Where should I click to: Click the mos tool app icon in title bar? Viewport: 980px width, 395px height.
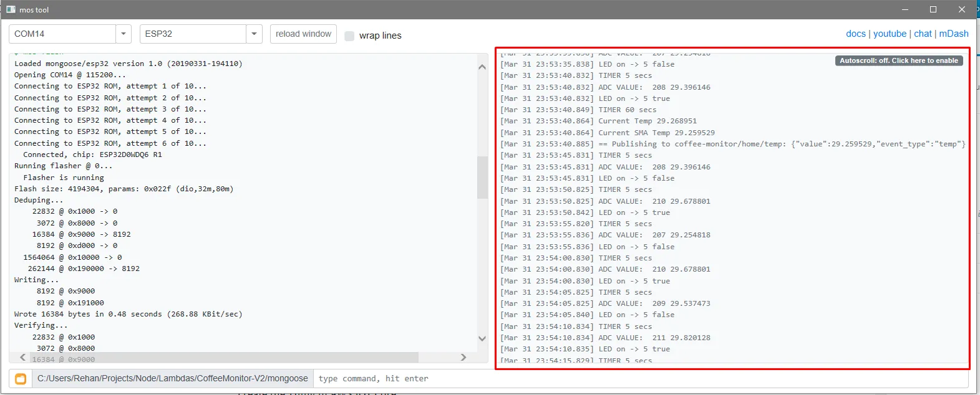click(11, 9)
